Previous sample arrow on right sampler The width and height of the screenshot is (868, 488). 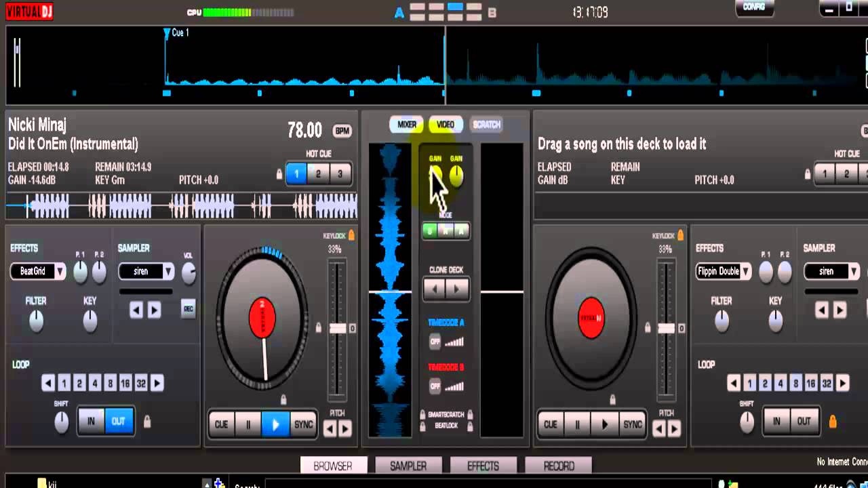[x=822, y=310]
